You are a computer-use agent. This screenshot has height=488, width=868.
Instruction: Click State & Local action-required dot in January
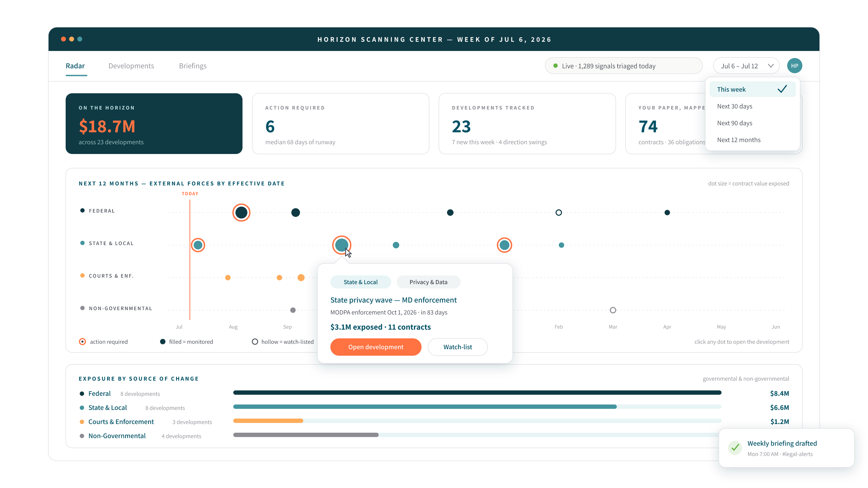[x=505, y=245]
